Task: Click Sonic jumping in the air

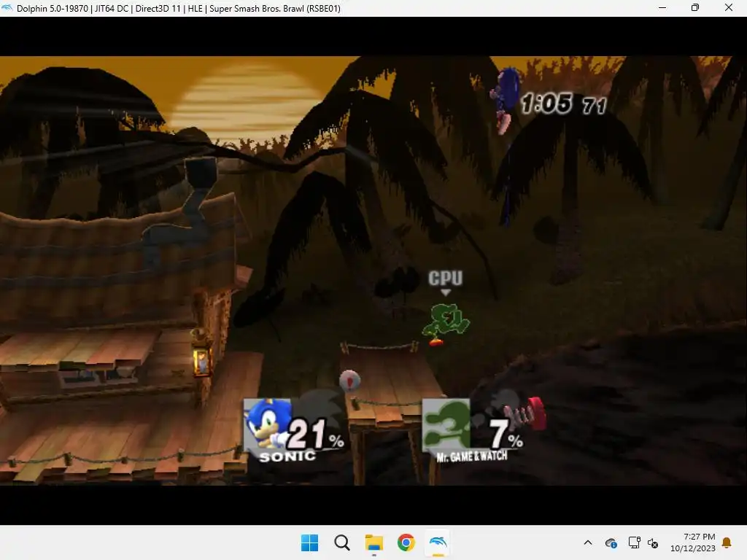Action: coord(506,99)
